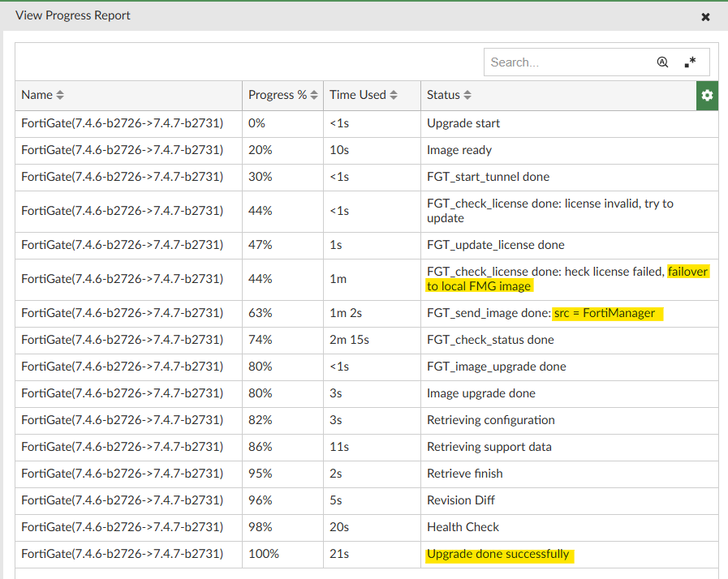Click the Status column header label

[x=443, y=95]
